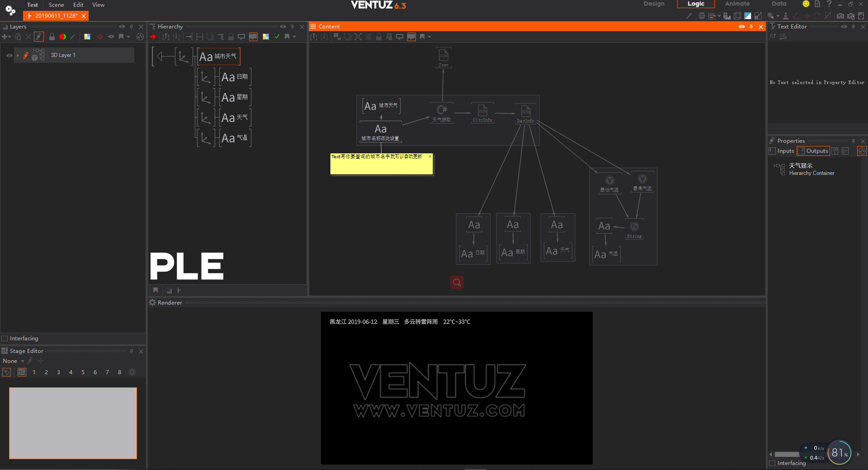The image size is (868, 470).
Task: Expand the 3D Layer 1 tree arrow
Action: coord(18,55)
